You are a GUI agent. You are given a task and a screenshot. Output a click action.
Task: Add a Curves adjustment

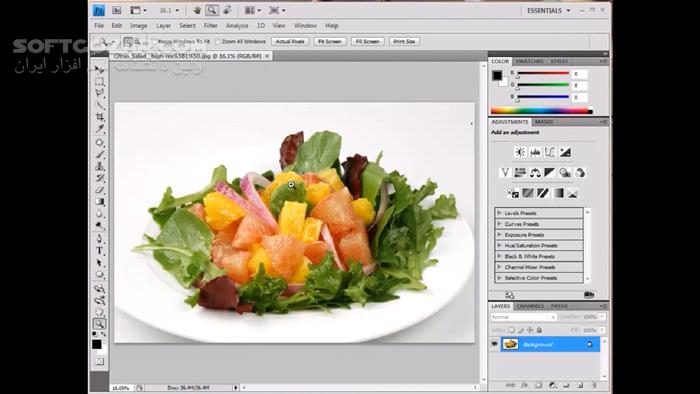[550, 152]
